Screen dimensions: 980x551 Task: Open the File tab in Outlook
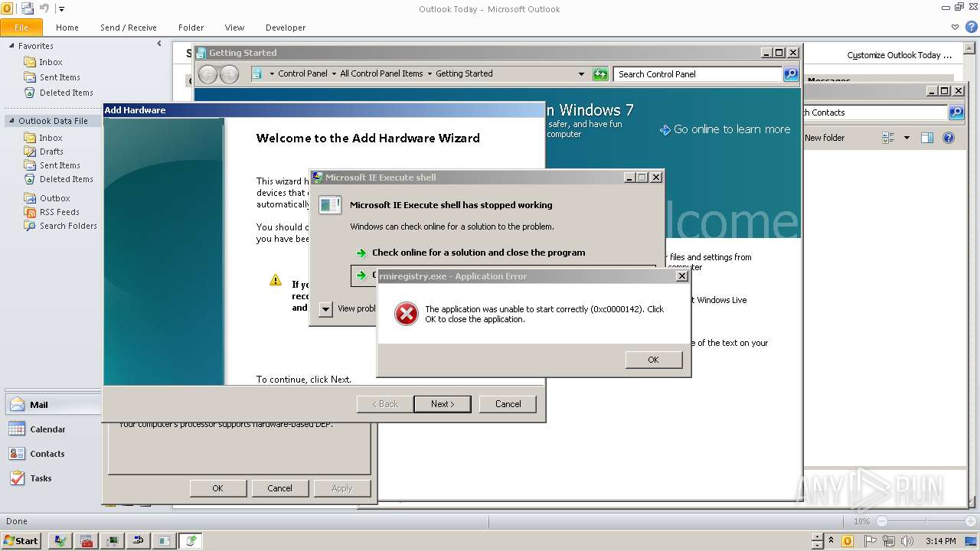pos(21,28)
